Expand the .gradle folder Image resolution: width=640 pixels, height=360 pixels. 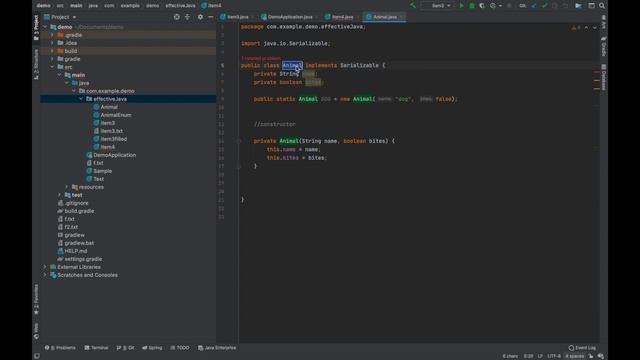52,35
